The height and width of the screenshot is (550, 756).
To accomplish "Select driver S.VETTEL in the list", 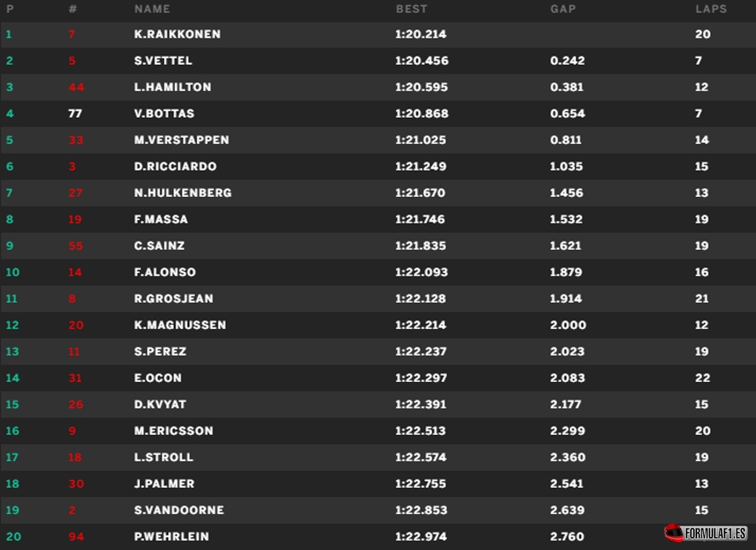I will point(163,61).
